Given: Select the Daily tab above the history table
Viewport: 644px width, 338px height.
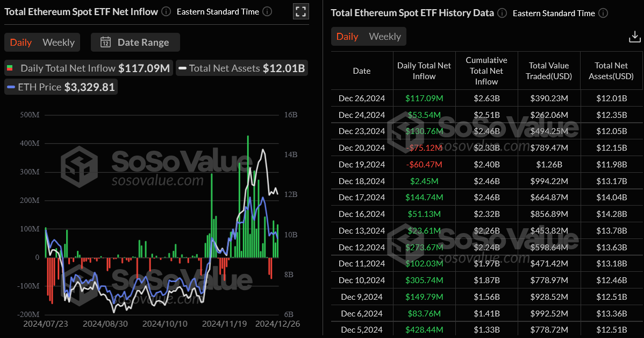Looking at the screenshot, I should coord(347,37).
